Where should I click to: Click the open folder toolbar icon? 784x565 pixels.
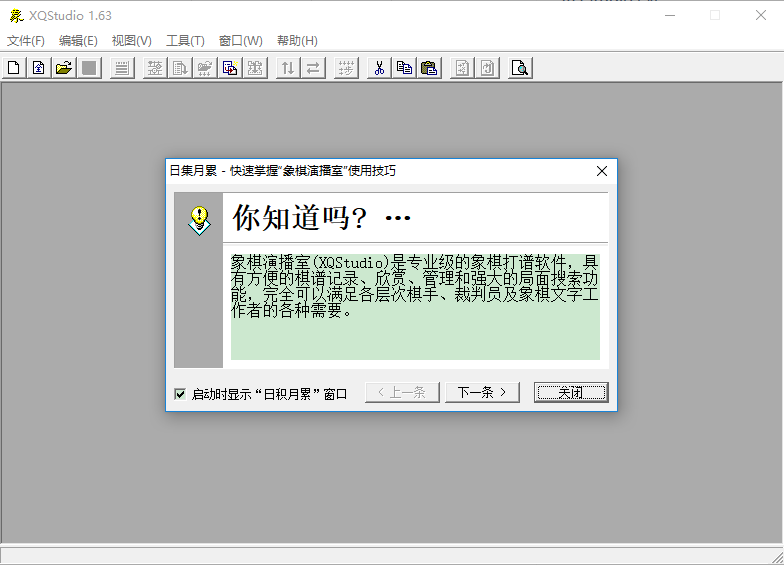coord(64,68)
